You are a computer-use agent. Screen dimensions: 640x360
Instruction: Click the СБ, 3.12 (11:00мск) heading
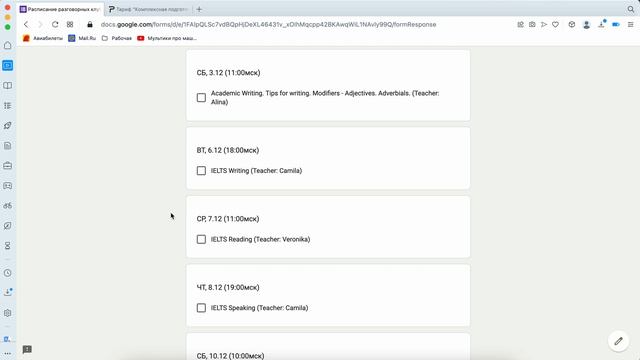(229, 73)
